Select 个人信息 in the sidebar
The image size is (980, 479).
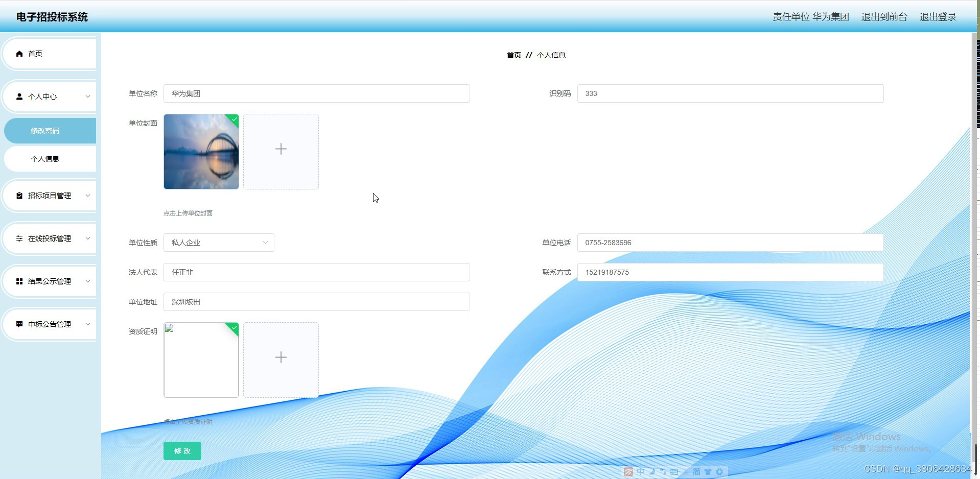[50, 159]
